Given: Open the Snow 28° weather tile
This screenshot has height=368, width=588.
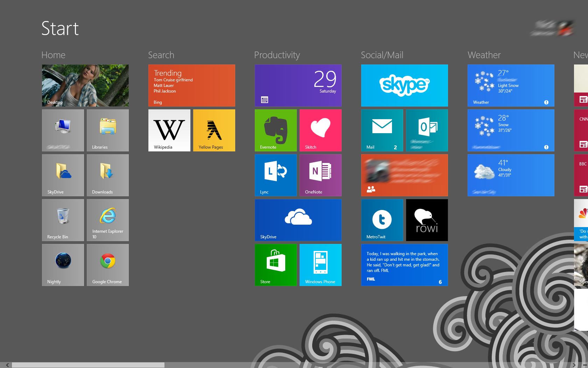Looking at the screenshot, I should [x=511, y=130].
